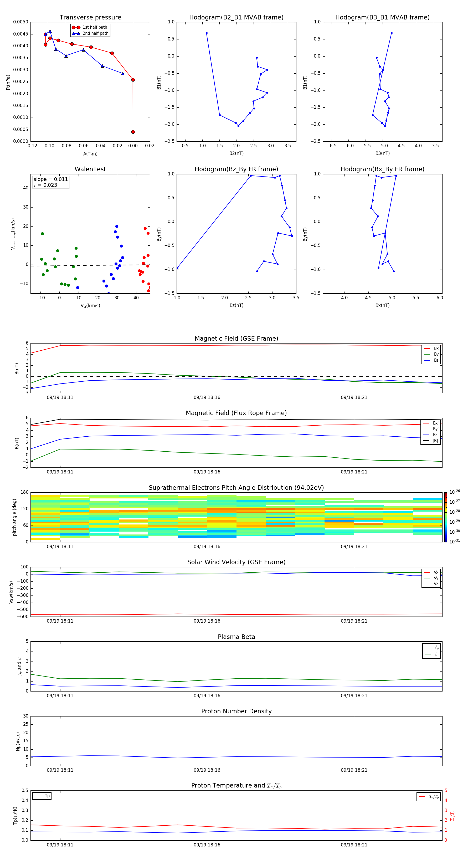Select "Bx" legend entry in GSE magnetic field

coord(431,349)
